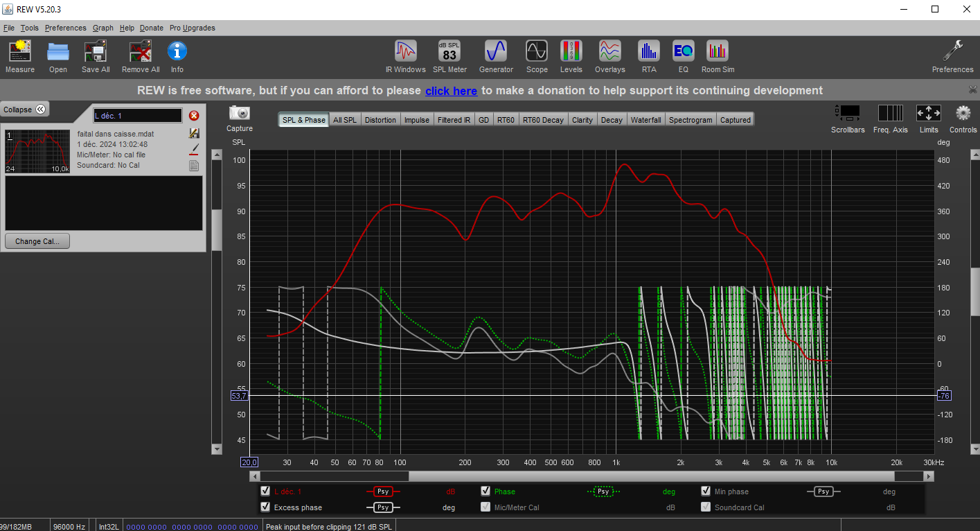Disable the Excess phase trace
This screenshot has width=980, height=531.
(x=265, y=507)
